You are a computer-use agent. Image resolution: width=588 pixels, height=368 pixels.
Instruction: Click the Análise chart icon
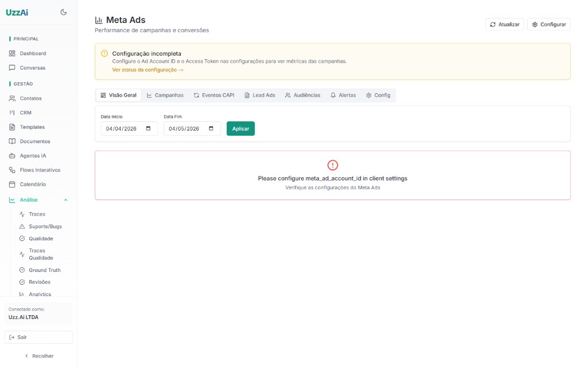(12, 200)
